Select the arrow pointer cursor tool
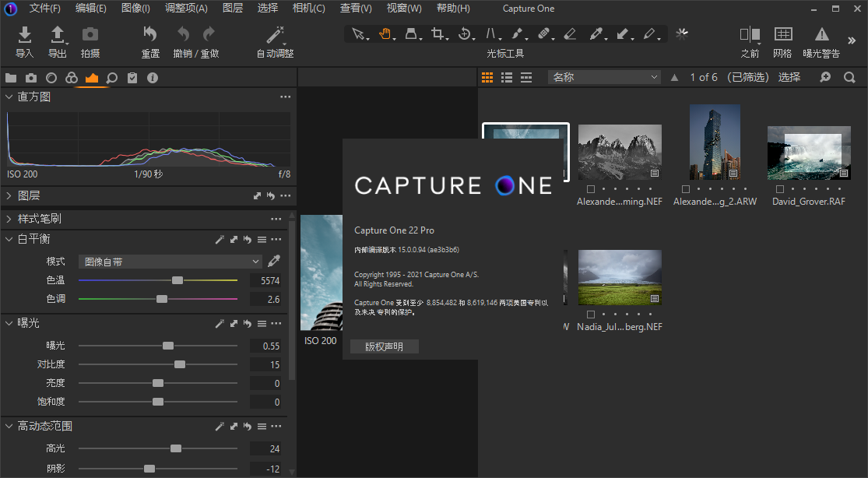 point(358,34)
